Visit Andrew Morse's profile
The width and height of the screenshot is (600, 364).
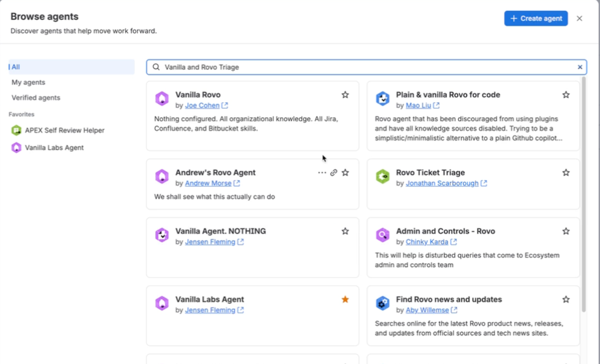[208, 183]
